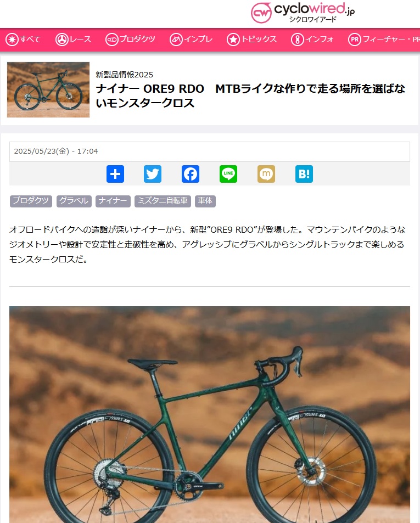Open the すべて navigation item
Screen dimensions: 420x523
click(23, 40)
